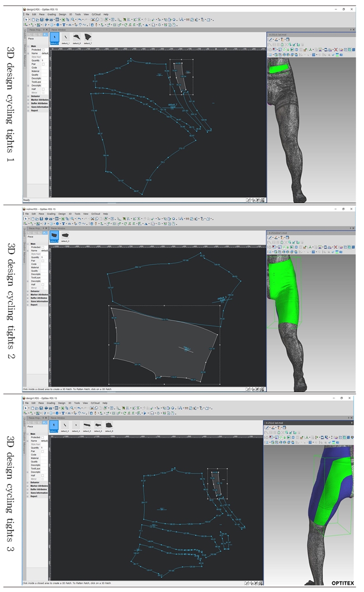Open the Grading menu in design2.PDS window

coord(51,14)
